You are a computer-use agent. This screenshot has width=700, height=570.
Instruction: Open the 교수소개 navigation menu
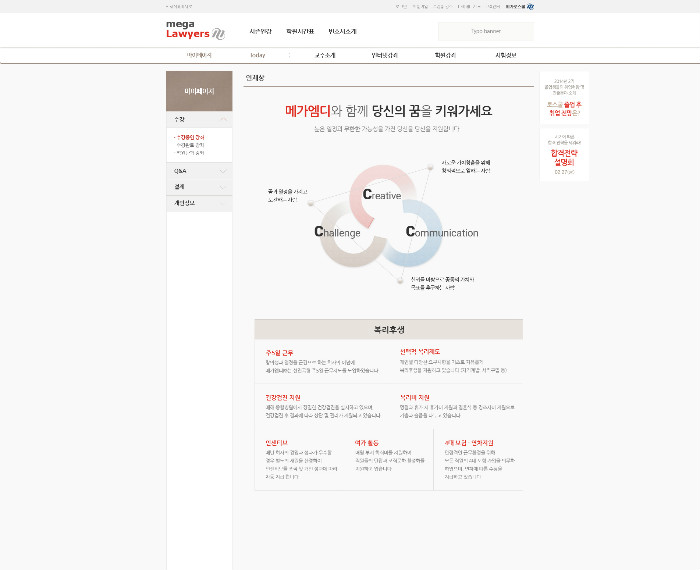(325, 55)
